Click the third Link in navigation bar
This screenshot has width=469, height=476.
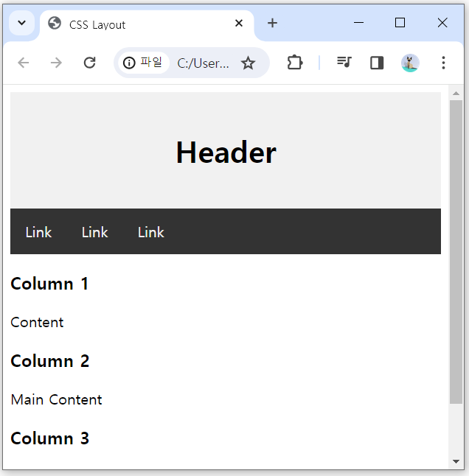[x=151, y=232]
